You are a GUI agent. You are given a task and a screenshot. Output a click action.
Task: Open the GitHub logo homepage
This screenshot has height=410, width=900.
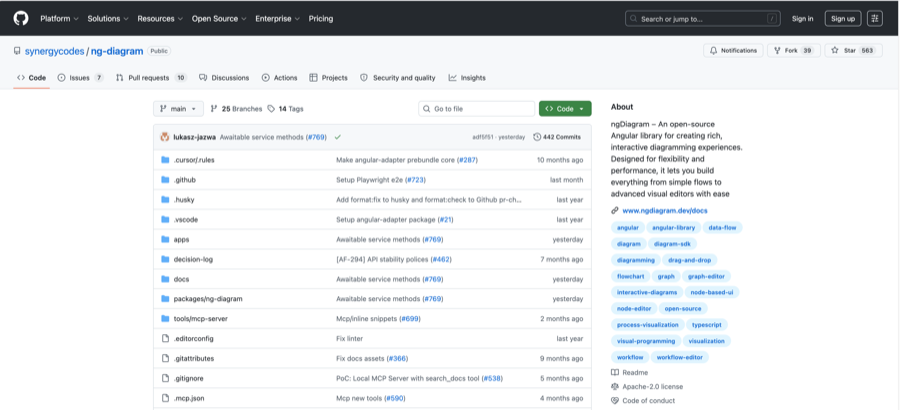tap(21, 18)
